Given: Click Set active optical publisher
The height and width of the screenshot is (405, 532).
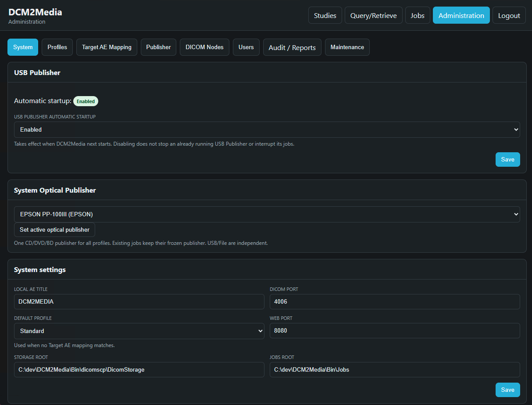Looking at the screenshot, I should pyautogui.click(x=54, y=229).
